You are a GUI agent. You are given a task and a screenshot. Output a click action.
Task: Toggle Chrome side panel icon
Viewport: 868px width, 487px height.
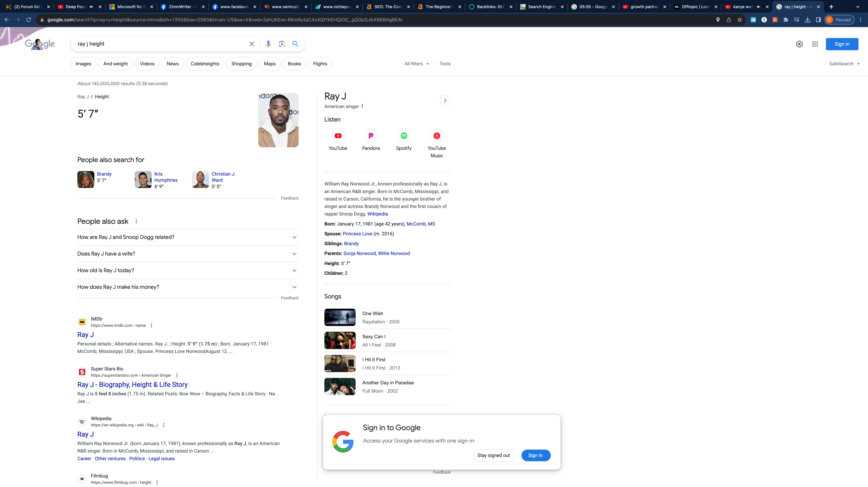(818, 20)
